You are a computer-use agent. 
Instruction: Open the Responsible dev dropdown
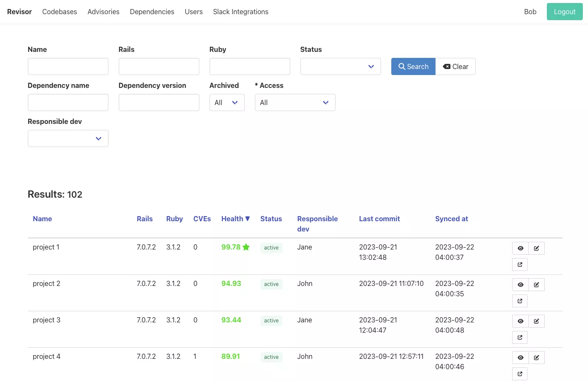coord(68,138)
